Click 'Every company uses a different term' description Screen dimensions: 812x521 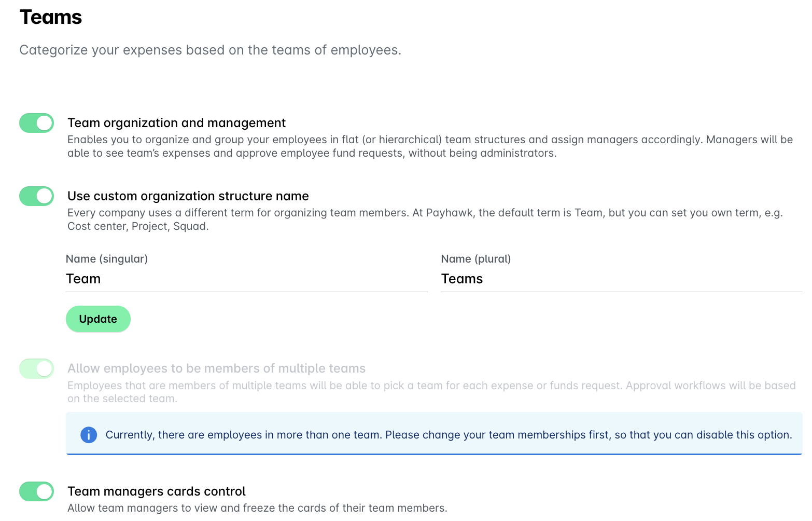pos(425,220)
